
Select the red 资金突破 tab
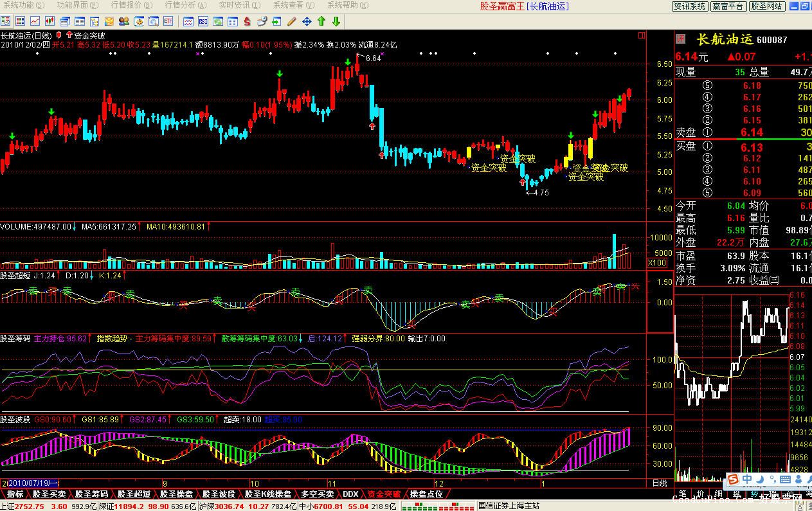point(384,494)
